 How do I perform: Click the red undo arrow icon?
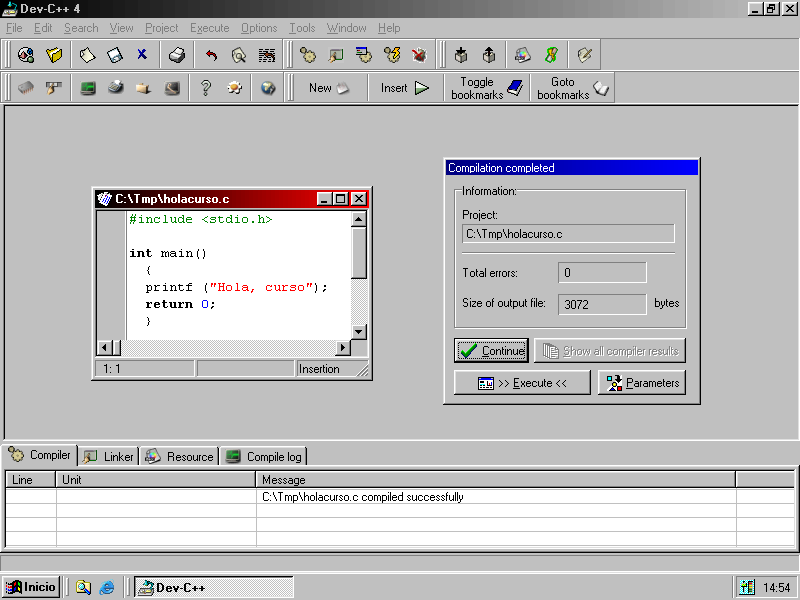click(x=211, y=55)
